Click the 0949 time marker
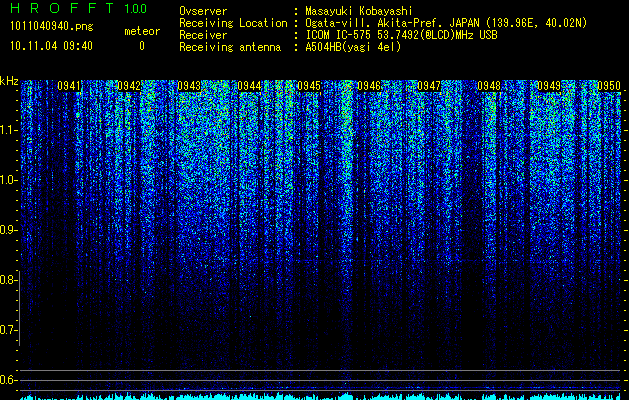The width and height of the screenshot is (629, 400). (549, 86)
